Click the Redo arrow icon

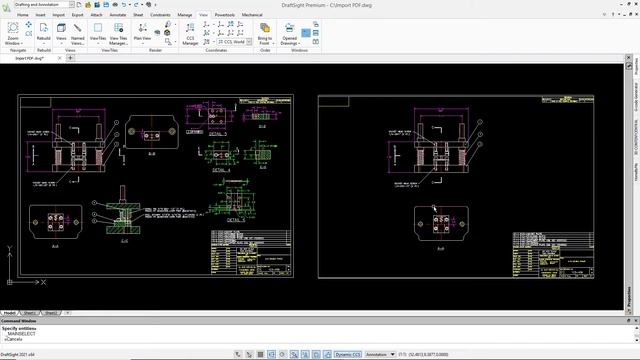(136, 4)
